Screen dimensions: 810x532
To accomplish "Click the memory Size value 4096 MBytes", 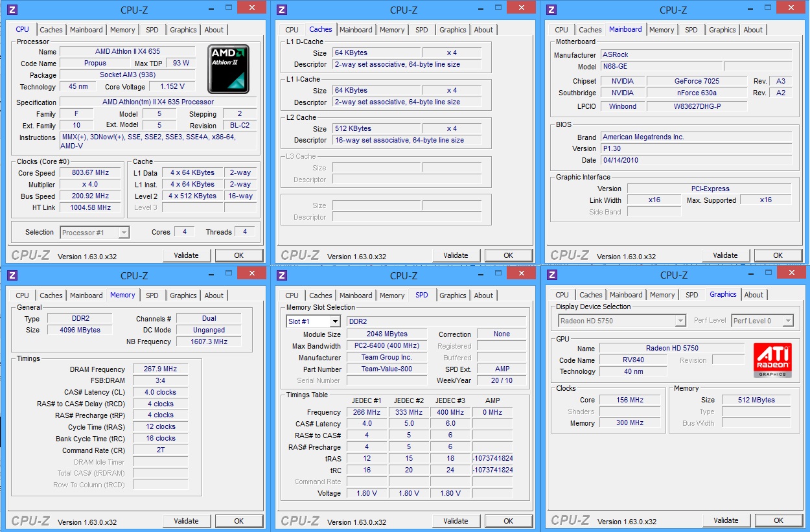I will (x=81, y=330).
